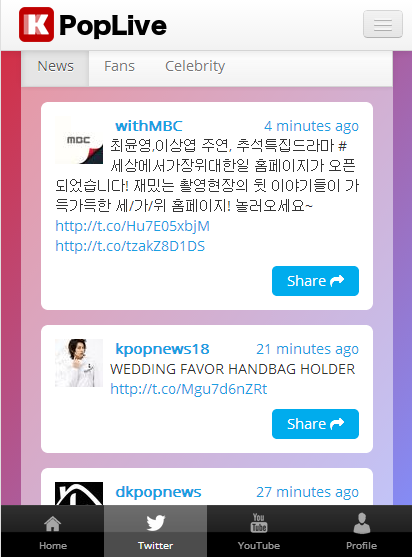
Task: Open the hamburger menu button
Action: pyautogui.click(x=383, y=24)
